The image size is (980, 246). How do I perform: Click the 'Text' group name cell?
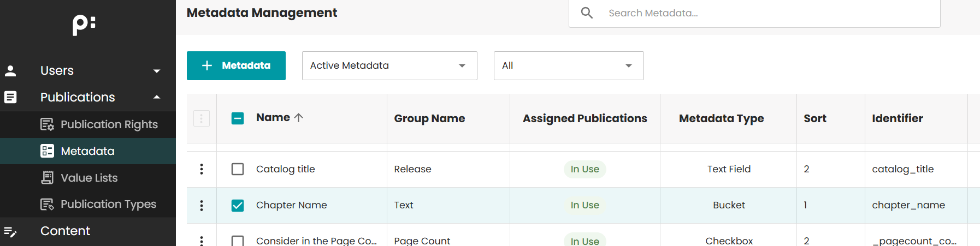[403, 205]
